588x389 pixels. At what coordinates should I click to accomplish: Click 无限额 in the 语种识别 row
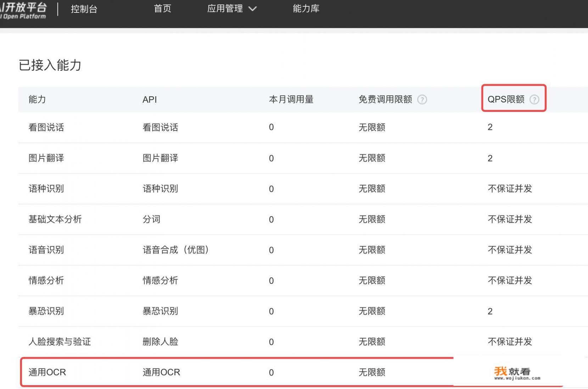[372, 189]
